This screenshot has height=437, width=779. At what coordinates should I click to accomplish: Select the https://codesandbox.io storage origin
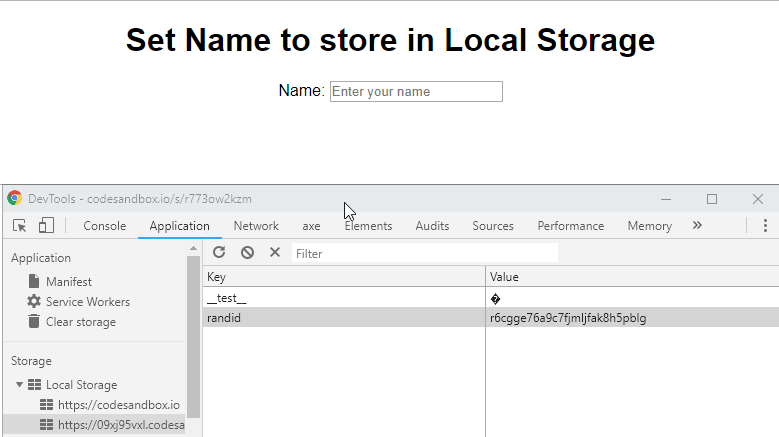click(118, 405)
